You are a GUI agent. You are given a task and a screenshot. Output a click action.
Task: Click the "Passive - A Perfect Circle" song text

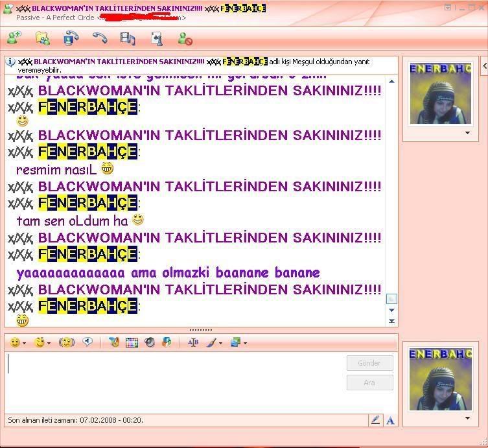pyautogui.click(x=55, y=18)
